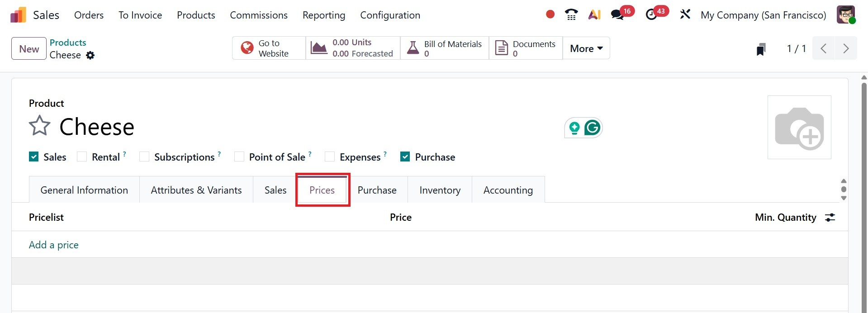Viewport: 868px width, 313px height.
Task: Open optional columns settings icon
Action: [x=830, y=218]
